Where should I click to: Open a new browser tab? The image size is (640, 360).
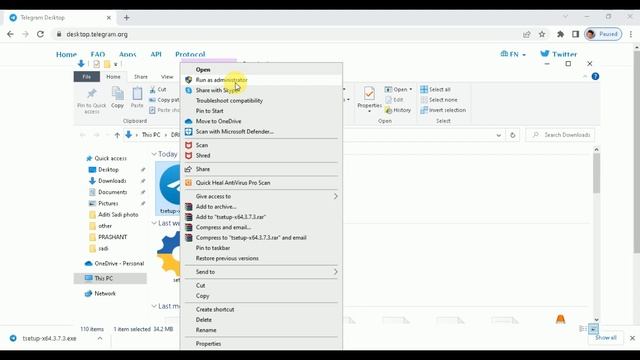pos(127,18)
